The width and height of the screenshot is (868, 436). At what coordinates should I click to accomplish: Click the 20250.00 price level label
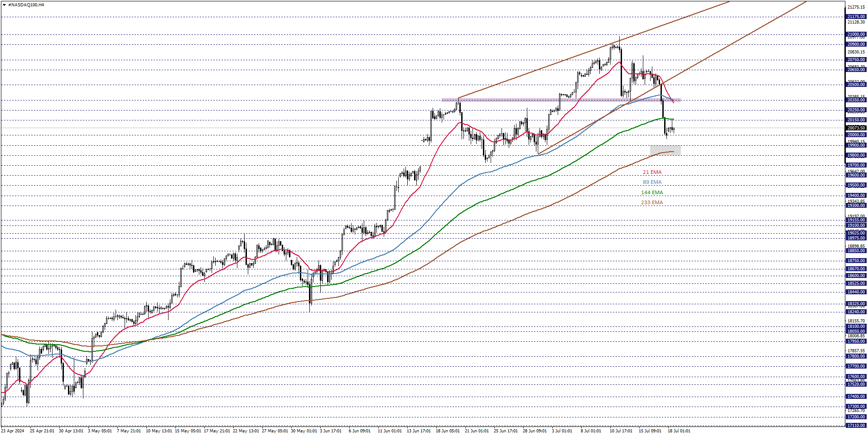tap(856, 110)
